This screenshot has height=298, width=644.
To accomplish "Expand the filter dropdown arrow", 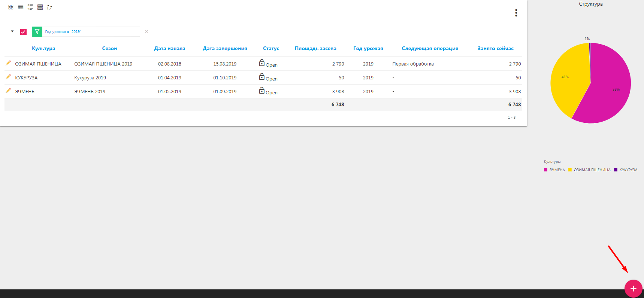I will tap(12, 31).
